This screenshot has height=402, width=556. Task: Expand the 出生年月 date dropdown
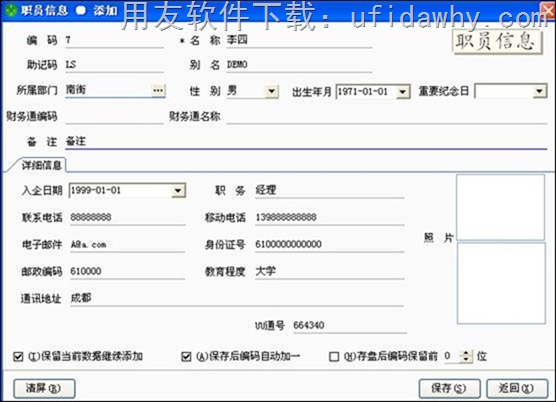[x=402, y=92]
